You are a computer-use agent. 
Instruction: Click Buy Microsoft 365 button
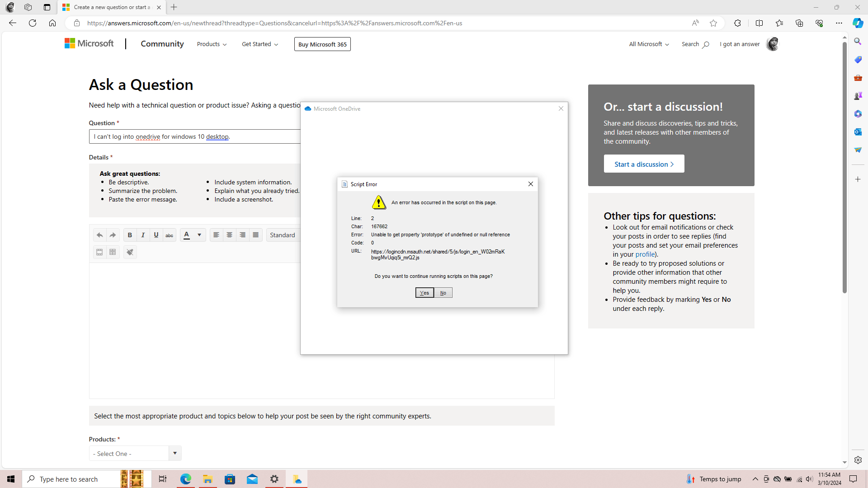[322, 44]
